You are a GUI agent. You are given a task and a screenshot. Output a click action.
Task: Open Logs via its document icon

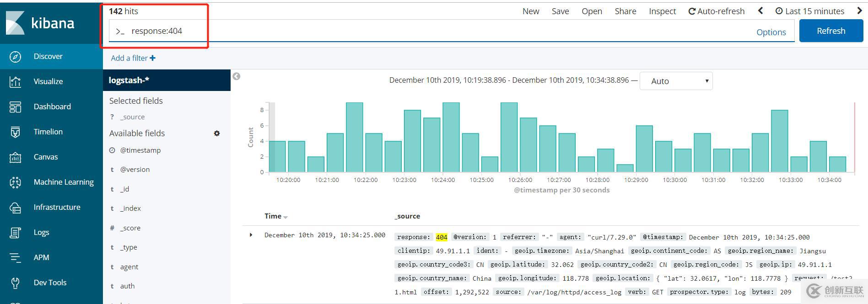15,233
